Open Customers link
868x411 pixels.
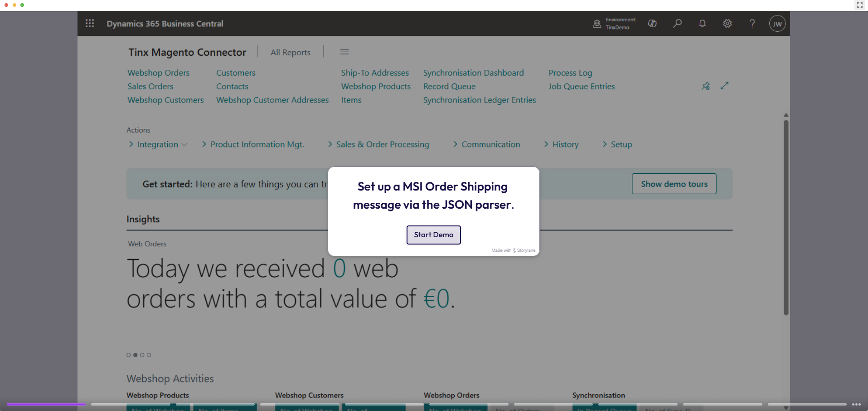pyautogui.click(x=236, y=73)
